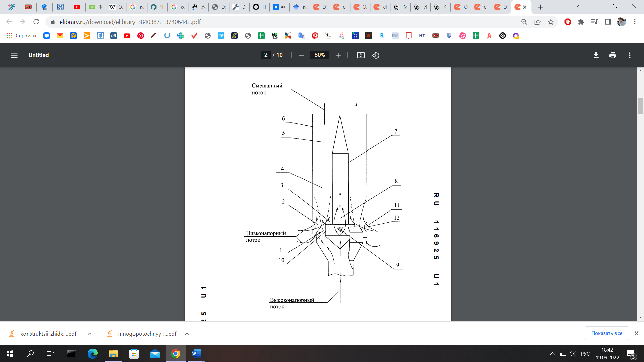The image size is (644, 362).
Task: Open Word from the taskbar
Action: pyautogui.click(x=196, y=354)
